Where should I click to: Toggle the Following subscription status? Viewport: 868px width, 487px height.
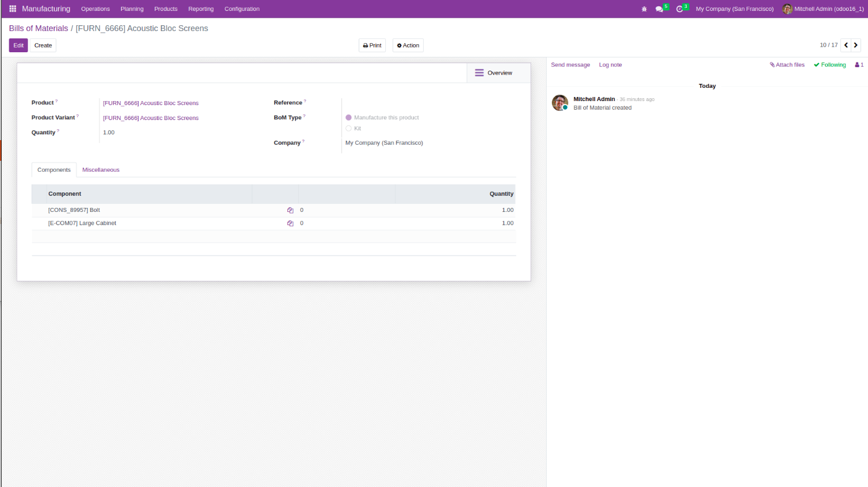click(829, 65)
